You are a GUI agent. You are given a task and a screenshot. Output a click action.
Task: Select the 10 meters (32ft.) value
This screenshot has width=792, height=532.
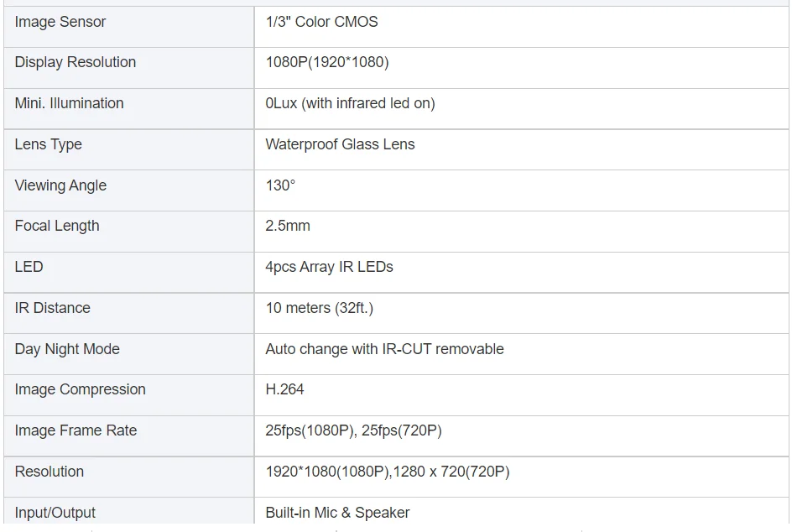click(319, 308)
